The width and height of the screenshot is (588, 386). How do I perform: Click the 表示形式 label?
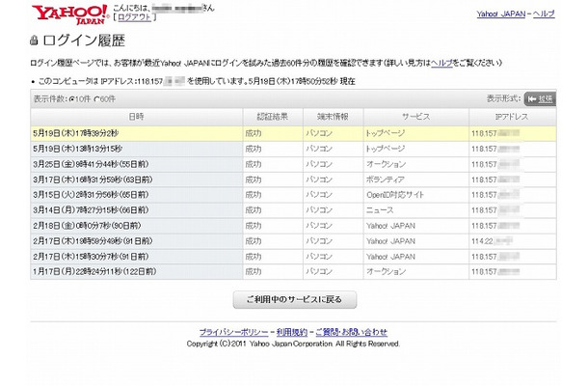[x=503, y=98]
